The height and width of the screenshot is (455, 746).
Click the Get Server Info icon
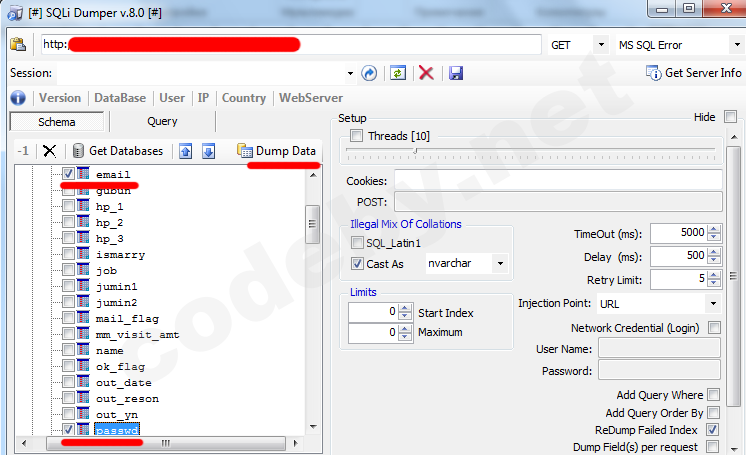tap(654, 73)
